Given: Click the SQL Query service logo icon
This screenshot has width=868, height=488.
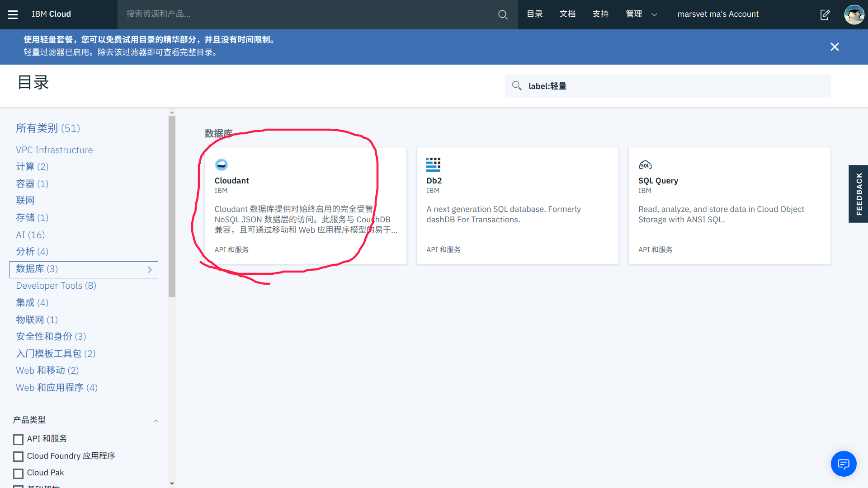Looking at the screenshot, I should [x=645, y=165].
